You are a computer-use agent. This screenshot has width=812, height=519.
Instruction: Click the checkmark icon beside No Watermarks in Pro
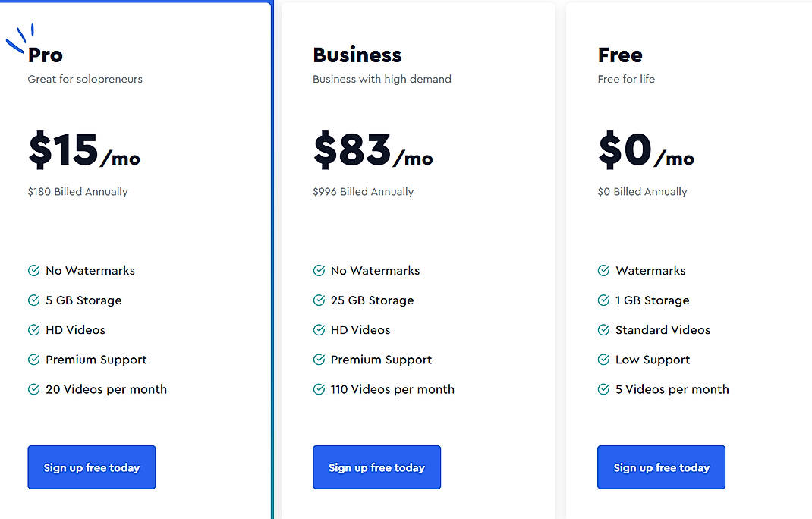[33, 270]
